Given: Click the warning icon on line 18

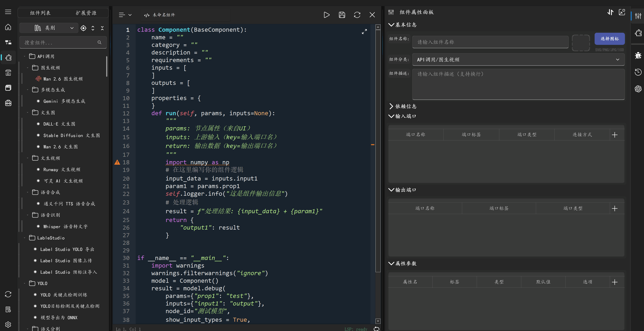Looking at the screenshot, I should click(x=117, y=162).
